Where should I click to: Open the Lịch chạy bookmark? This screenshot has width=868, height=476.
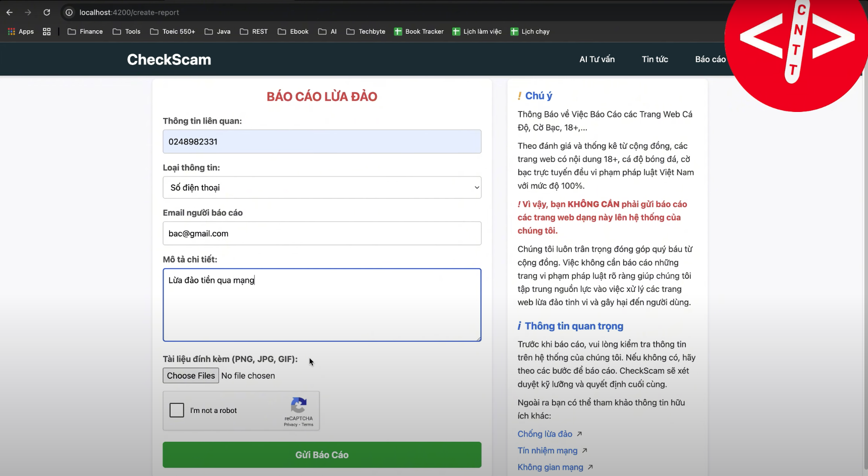point(530,31)
